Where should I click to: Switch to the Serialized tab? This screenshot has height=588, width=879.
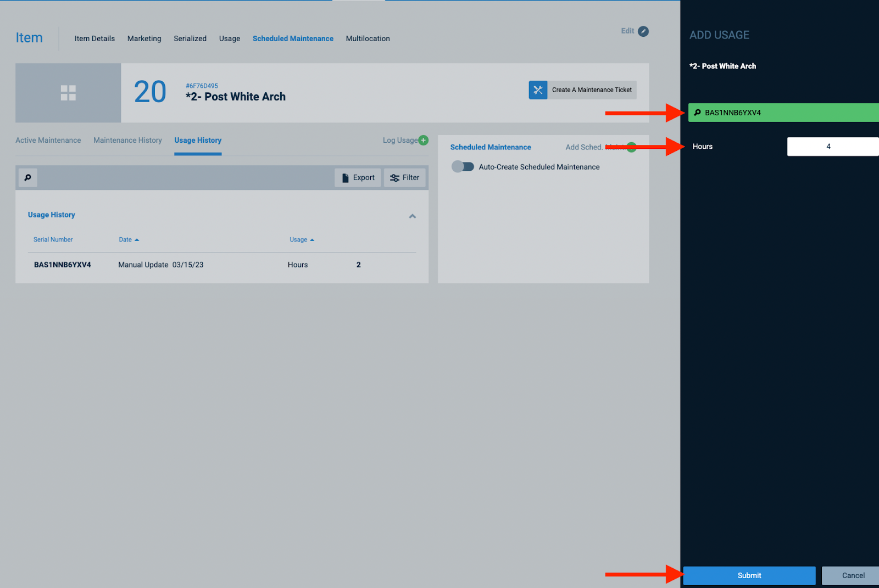pyautogui.click(x=190, y=38)
